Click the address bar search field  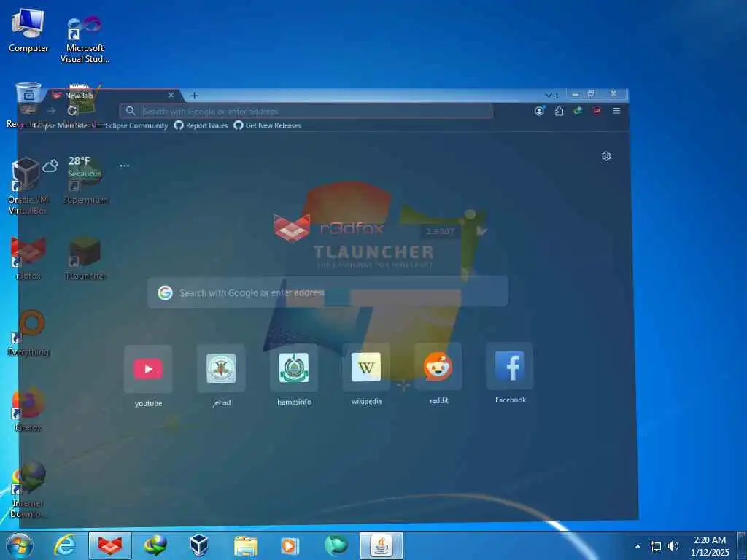[x=306, y=112]
